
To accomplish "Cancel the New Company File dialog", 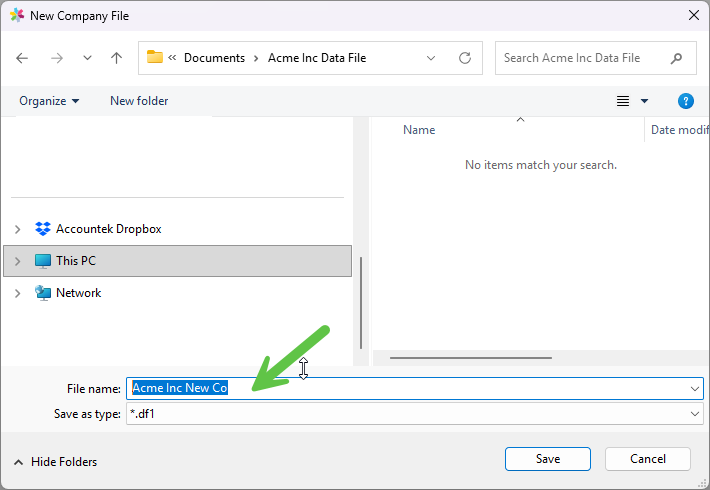I will click(x=648, y=459).
